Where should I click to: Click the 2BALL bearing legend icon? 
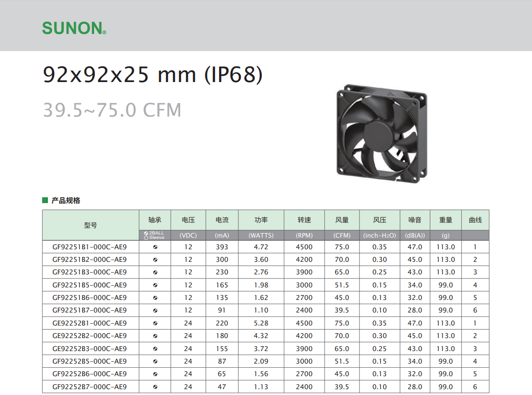(146, 233)
